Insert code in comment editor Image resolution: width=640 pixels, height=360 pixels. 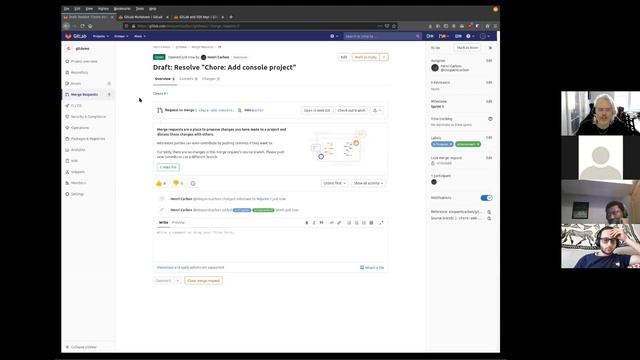click(x=331, y=223)
